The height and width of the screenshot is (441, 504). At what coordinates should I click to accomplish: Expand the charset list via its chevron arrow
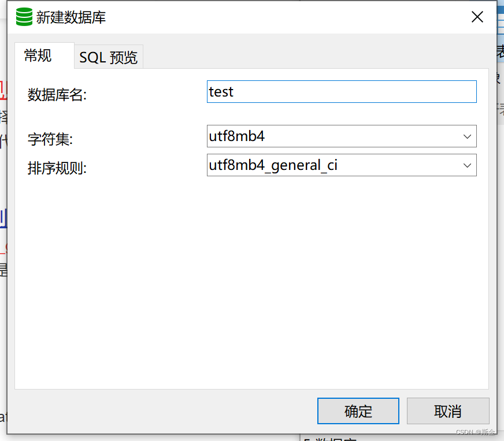click(467, 136)
